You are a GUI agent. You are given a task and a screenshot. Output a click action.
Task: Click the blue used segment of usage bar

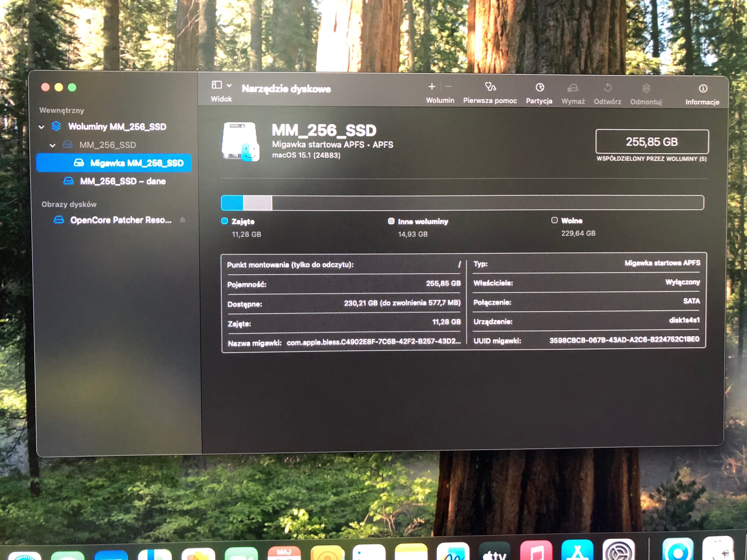232,203
